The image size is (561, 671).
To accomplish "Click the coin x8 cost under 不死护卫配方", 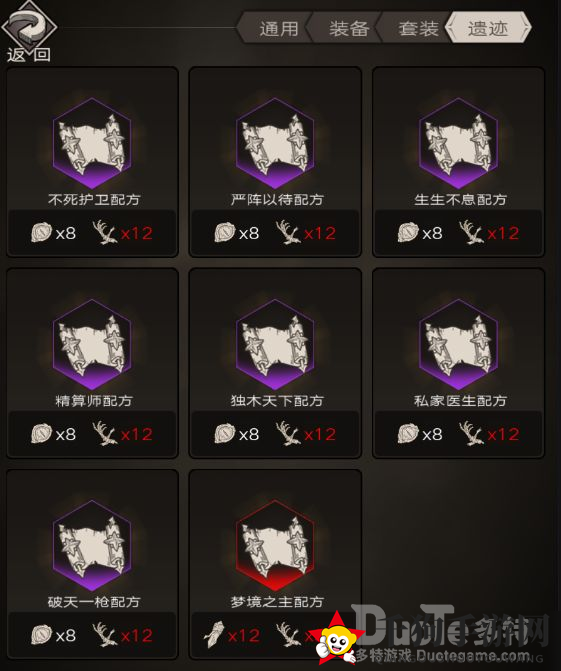I will click(53, 233).
